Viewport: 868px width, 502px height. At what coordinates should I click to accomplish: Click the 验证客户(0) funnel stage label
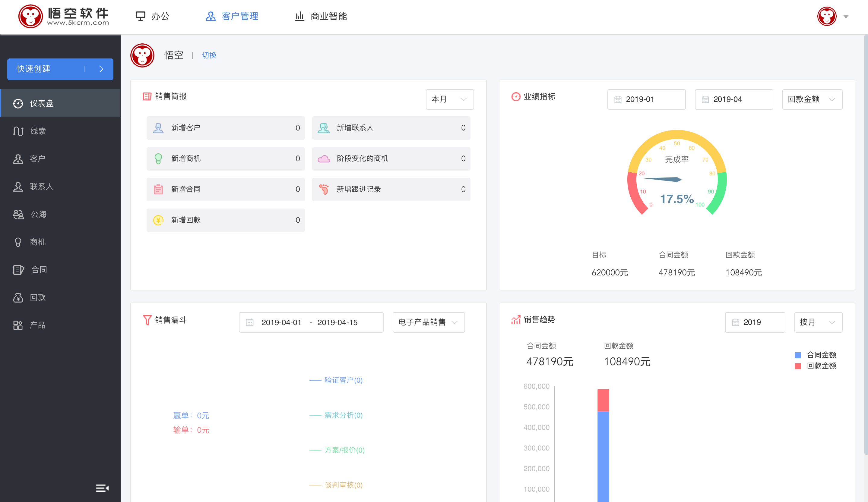coord(344,380)
